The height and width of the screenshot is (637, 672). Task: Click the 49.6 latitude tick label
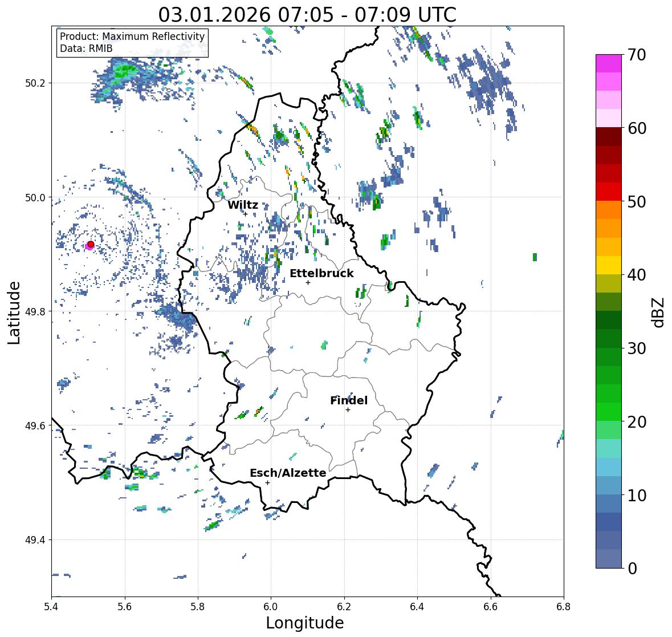[35, 425]
